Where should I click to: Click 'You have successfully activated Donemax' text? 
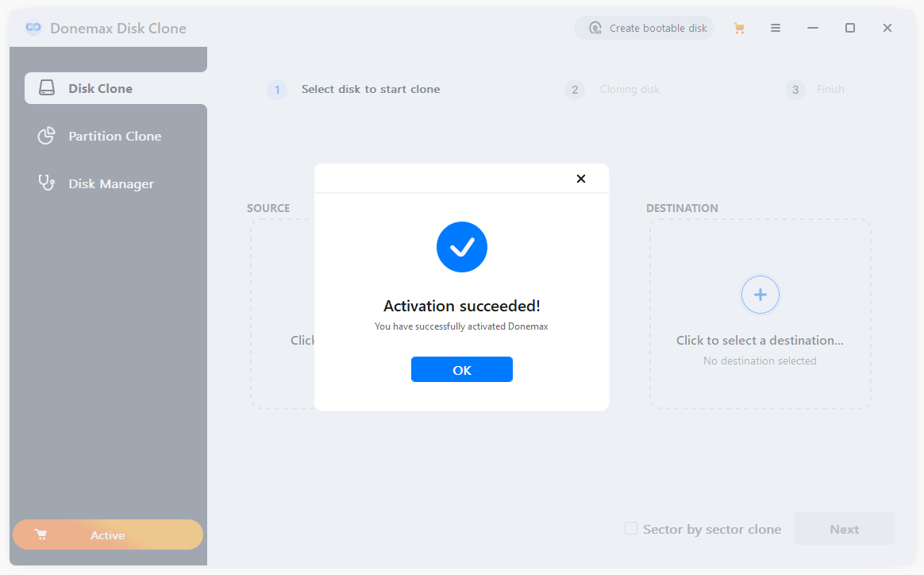click(461, 326)
